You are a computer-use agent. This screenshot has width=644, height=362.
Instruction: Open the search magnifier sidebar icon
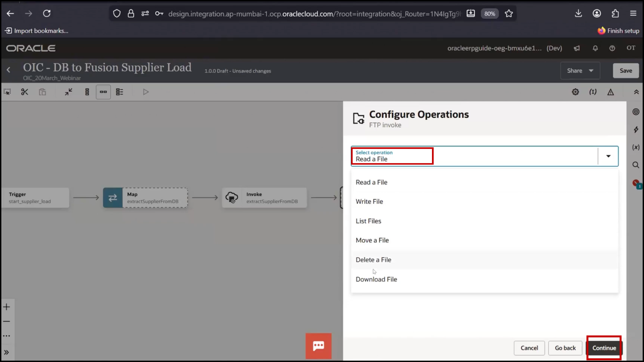[x=636, y=165]
